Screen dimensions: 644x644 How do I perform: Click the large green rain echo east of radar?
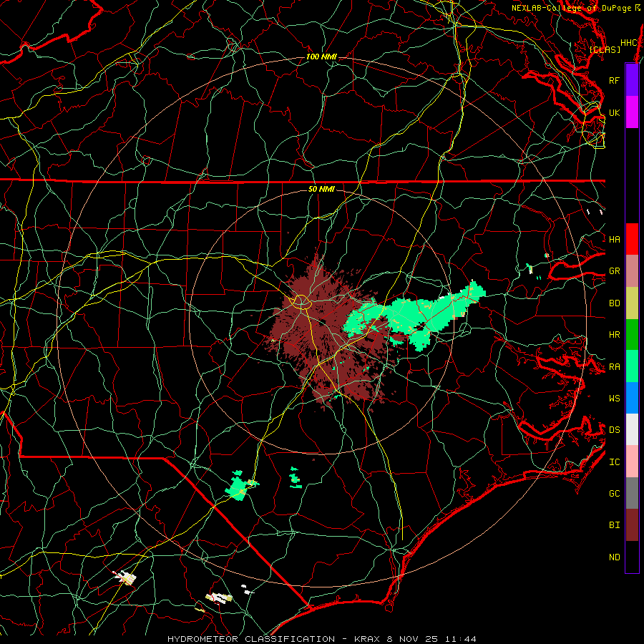point(415,316)
